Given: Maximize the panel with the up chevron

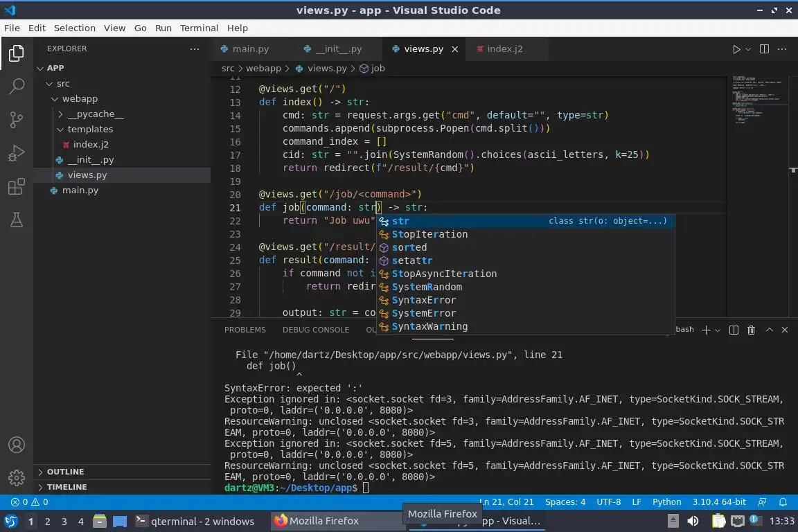Looking at the screenshot, I should pyautogui.click(x=770, y=330).
